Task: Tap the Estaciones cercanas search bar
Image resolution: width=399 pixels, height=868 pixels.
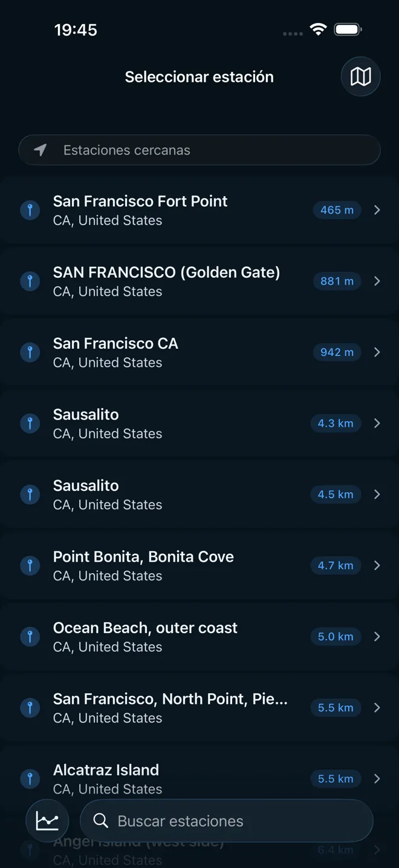Action: (199, 150)
